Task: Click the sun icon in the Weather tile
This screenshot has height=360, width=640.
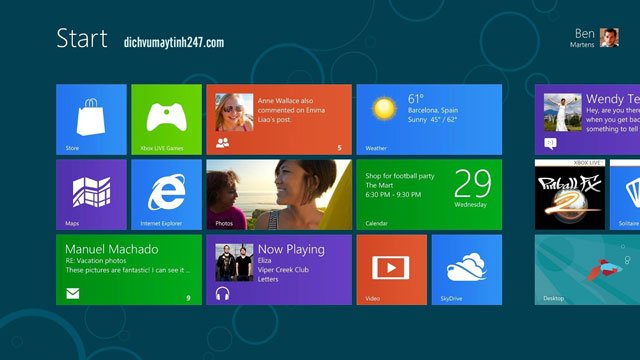Action: point(384,108)
